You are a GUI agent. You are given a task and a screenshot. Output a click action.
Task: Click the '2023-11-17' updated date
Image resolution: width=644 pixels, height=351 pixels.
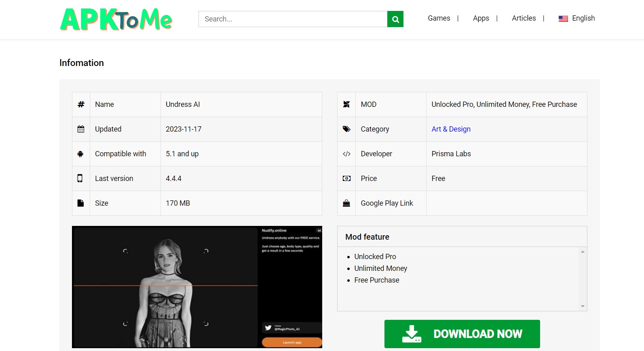pos(184,129)
